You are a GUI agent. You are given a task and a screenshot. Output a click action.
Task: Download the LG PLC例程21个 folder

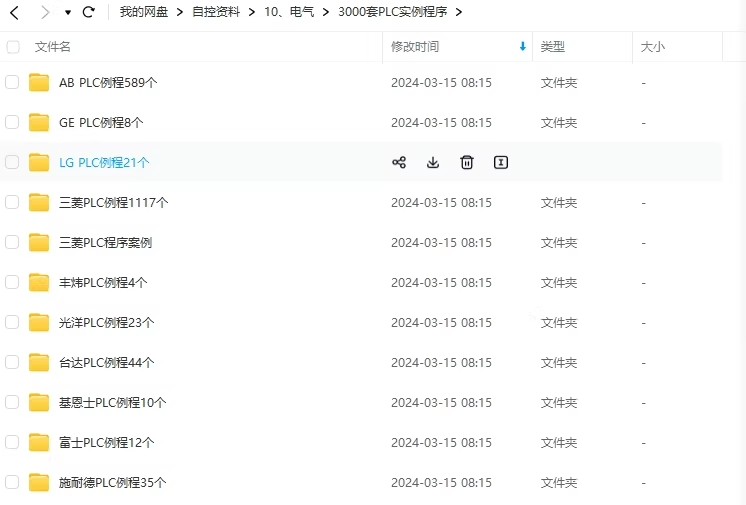(433, 162)
